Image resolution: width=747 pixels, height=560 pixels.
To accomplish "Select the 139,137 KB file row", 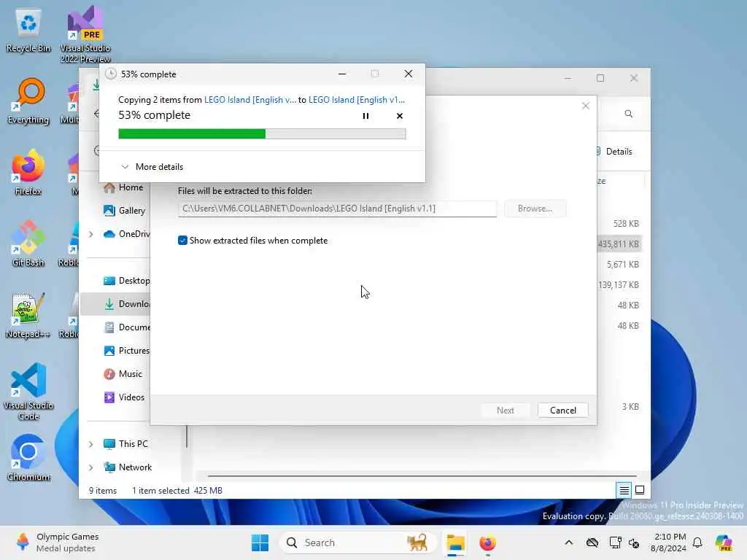I will pyautogui.click(x=619, y=285).
